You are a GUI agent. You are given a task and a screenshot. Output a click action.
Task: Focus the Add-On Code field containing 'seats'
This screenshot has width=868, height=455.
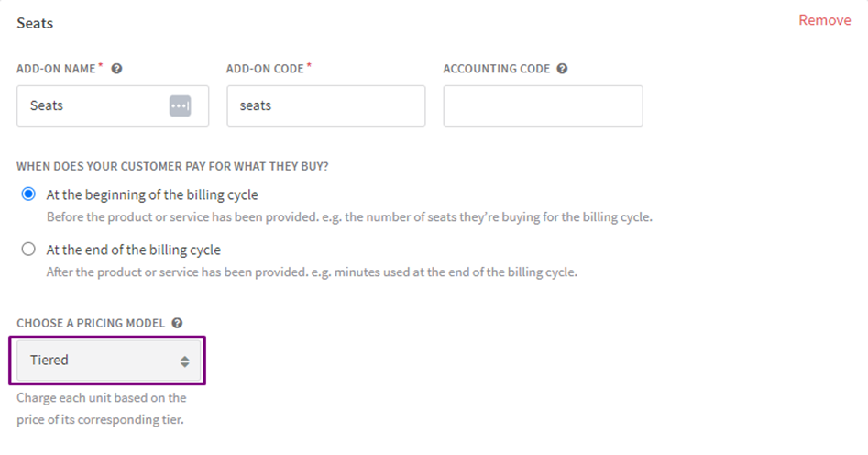325,105
